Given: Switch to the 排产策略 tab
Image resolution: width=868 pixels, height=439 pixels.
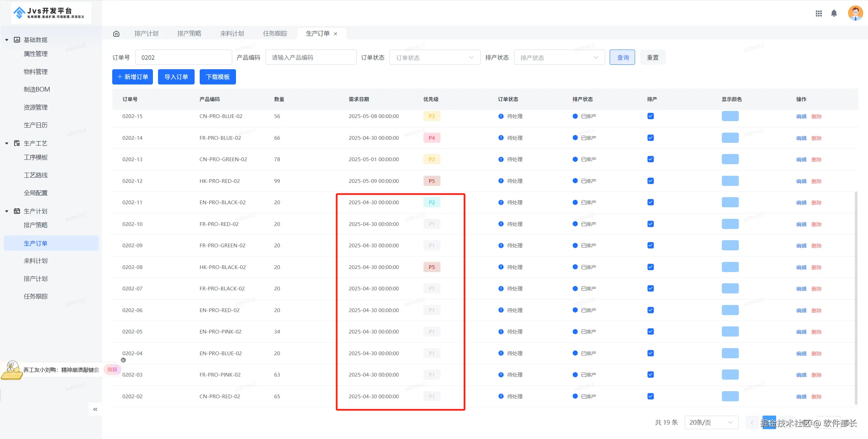Looking at the screenshot, I should pyautogui.click(x=189, y=34).
